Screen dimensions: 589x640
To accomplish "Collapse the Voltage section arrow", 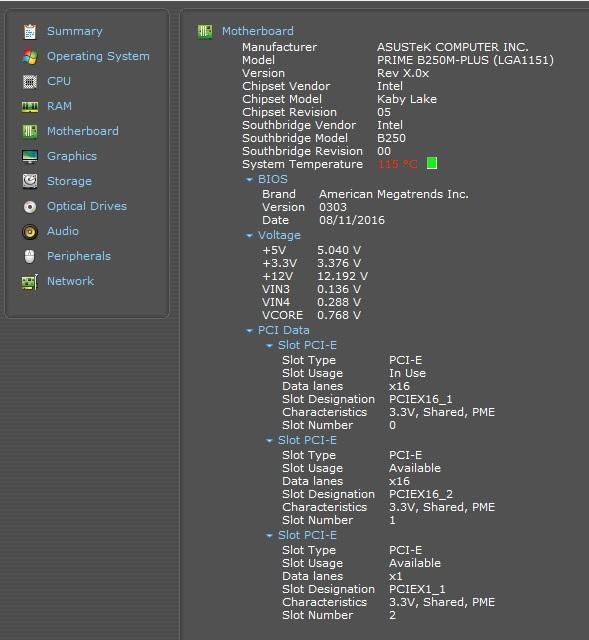I will (249, 236).
